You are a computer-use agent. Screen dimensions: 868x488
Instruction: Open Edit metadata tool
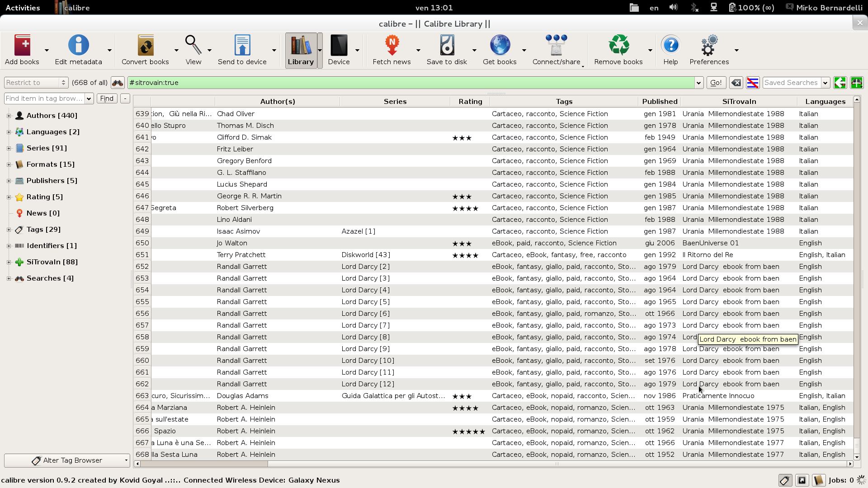coord(78,46)
